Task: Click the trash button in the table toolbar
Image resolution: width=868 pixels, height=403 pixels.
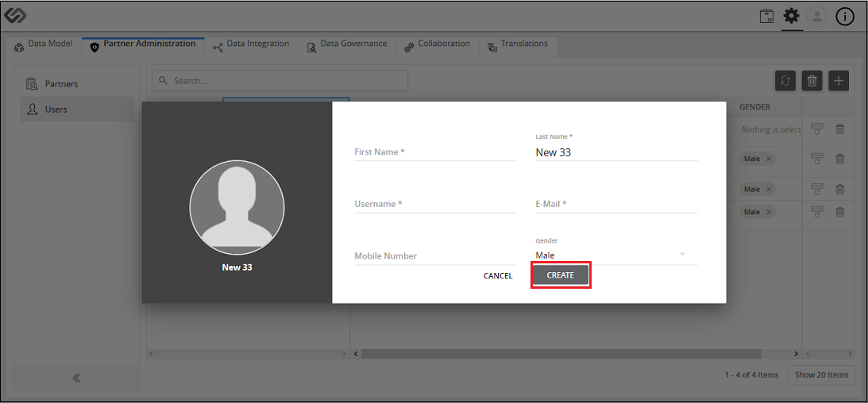Action: coord(812,81)
